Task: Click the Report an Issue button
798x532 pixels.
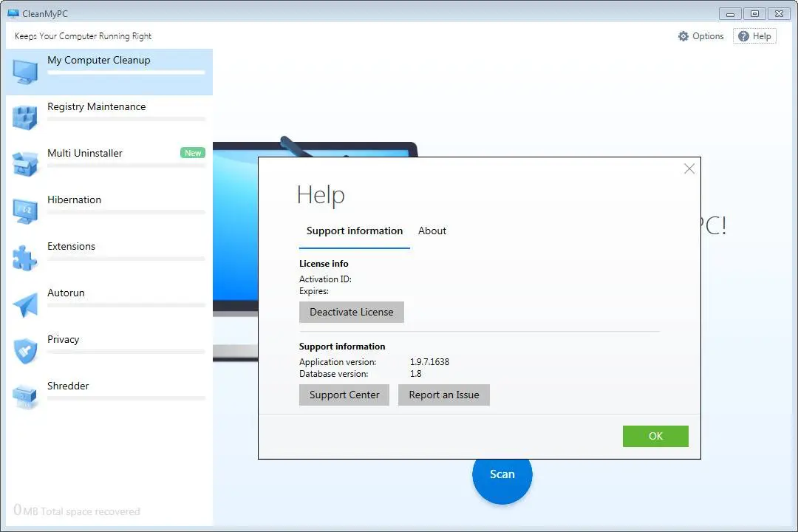Action: 444,395
